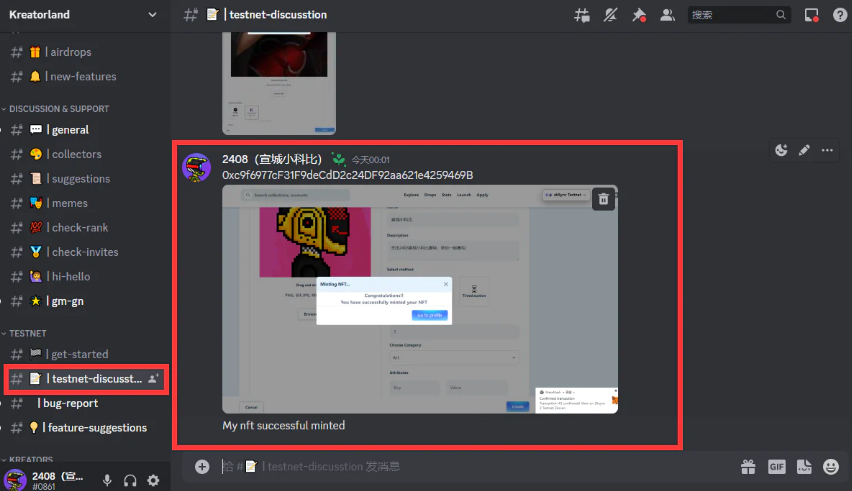Click own avatar in user panel
Screen dimensions: 852x491
(x=15, y=480)
